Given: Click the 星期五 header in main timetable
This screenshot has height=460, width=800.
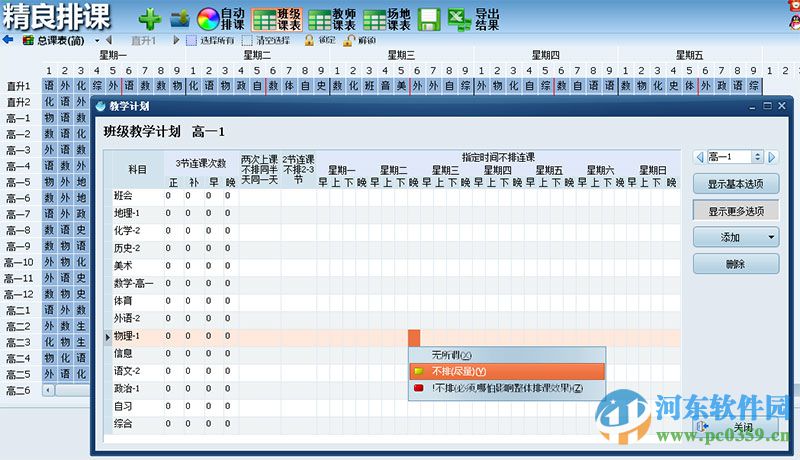Looking at the screenshot, I should coord(689,55).
